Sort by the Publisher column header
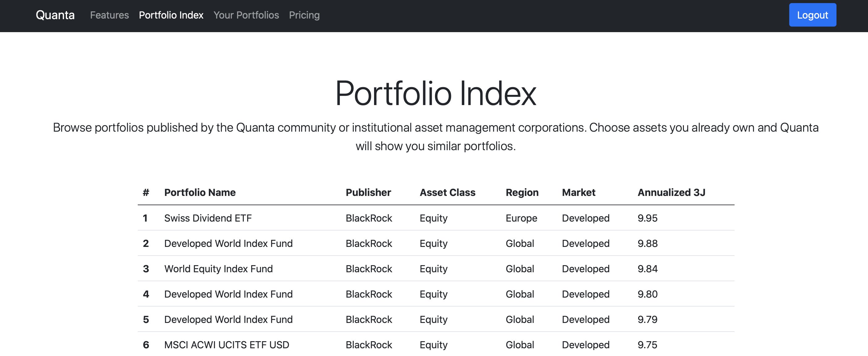 (368, 192)
